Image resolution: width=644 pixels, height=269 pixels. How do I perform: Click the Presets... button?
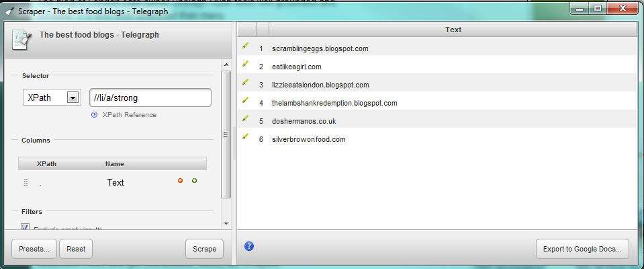point(34,249)
